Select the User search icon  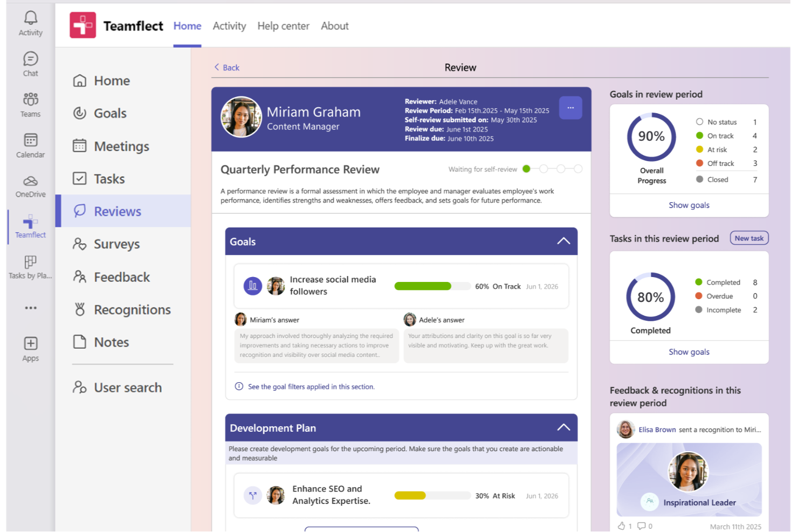pyautogui.click(x=79, y=387)
